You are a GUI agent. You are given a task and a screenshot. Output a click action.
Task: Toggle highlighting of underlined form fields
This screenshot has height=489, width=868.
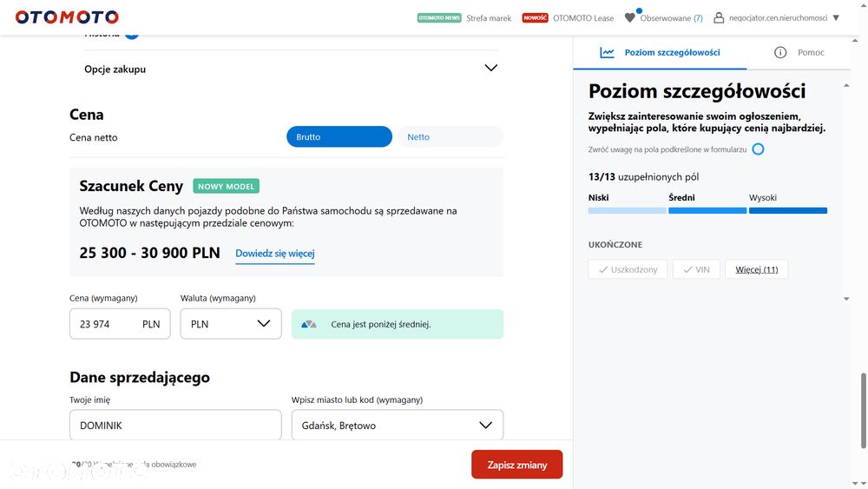click(758, 149)
